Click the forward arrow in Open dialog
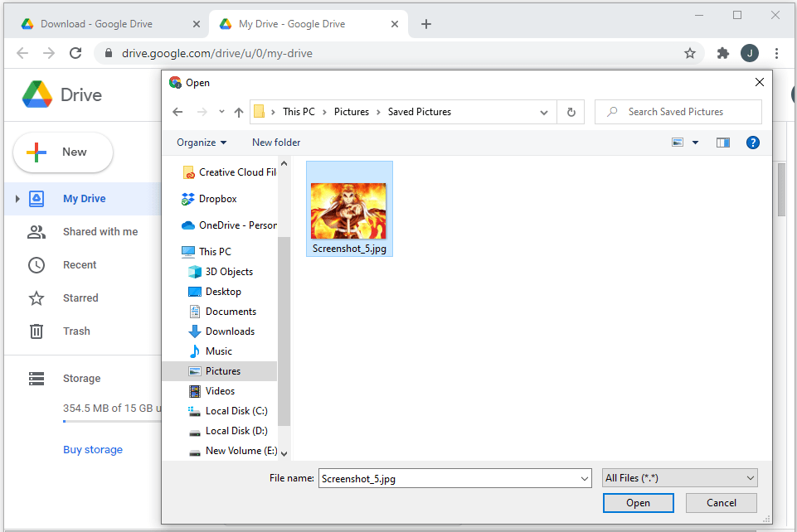 202,112
